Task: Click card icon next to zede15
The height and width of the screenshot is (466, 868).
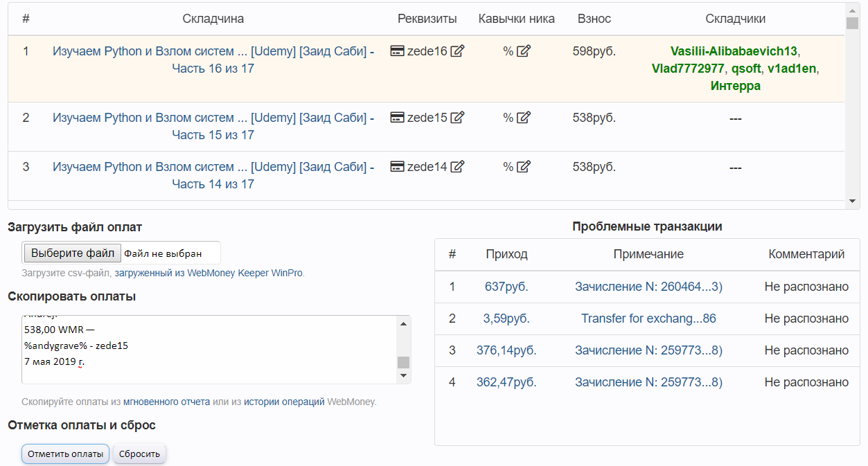Action: click(x=398, y=118)
